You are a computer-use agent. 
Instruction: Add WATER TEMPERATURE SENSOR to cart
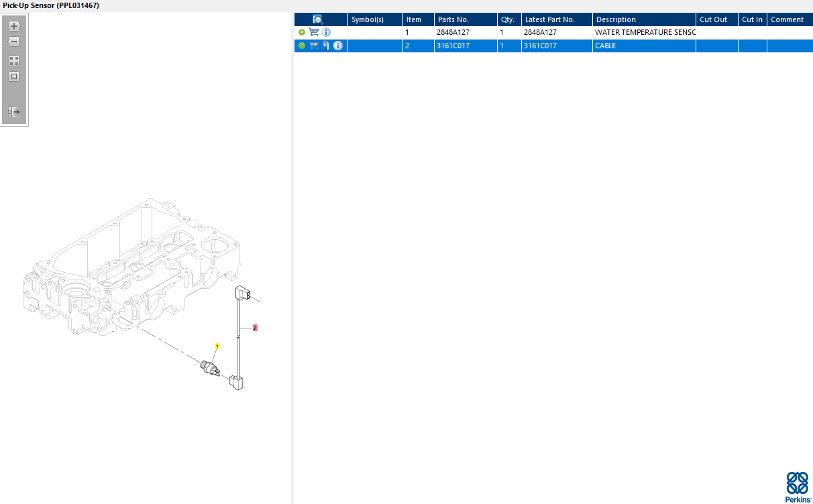tap(313, 32)
